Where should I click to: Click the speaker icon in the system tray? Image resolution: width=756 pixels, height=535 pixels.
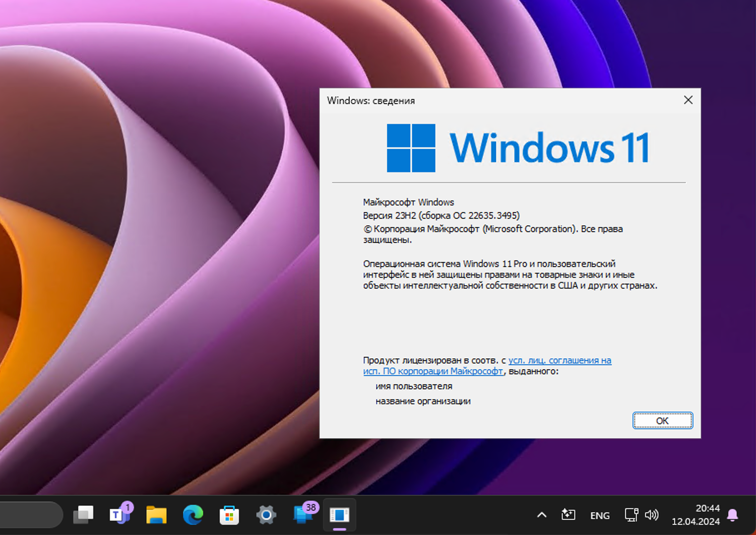[x=652, y=515]
